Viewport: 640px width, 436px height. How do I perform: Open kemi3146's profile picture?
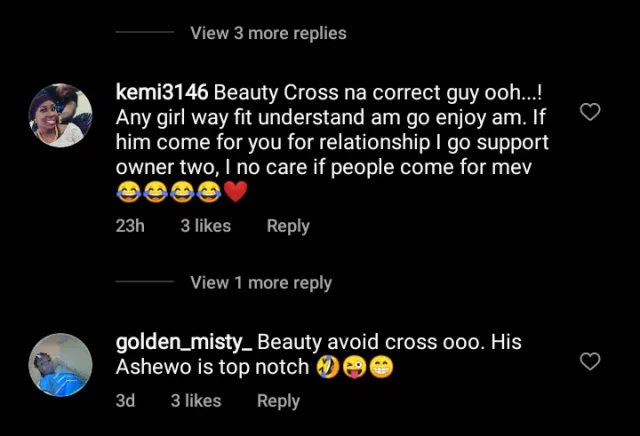[60, 116]
